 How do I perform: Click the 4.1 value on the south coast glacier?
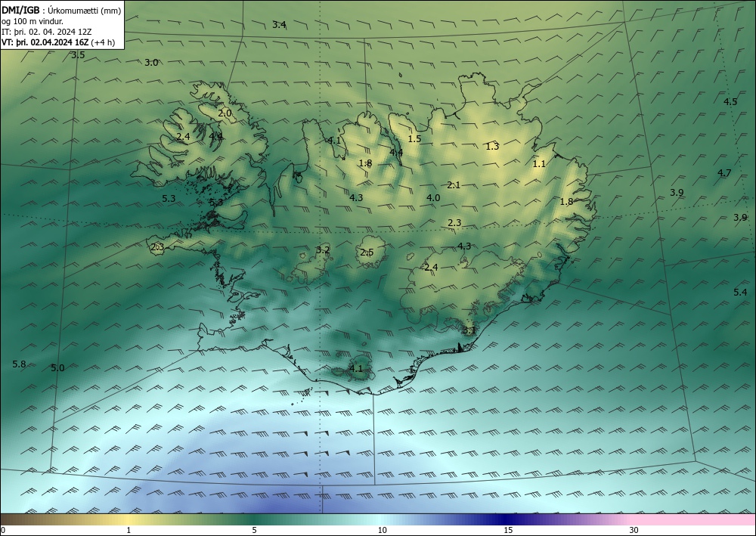coord(355,369)
